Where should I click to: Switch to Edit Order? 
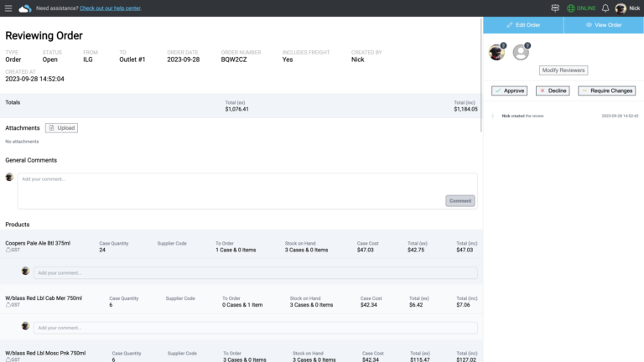pyautogui.click(x=523, y=25)
